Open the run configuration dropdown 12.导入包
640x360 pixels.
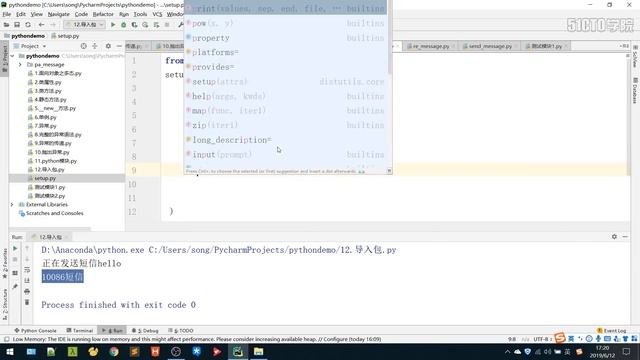tap(84, 25)
